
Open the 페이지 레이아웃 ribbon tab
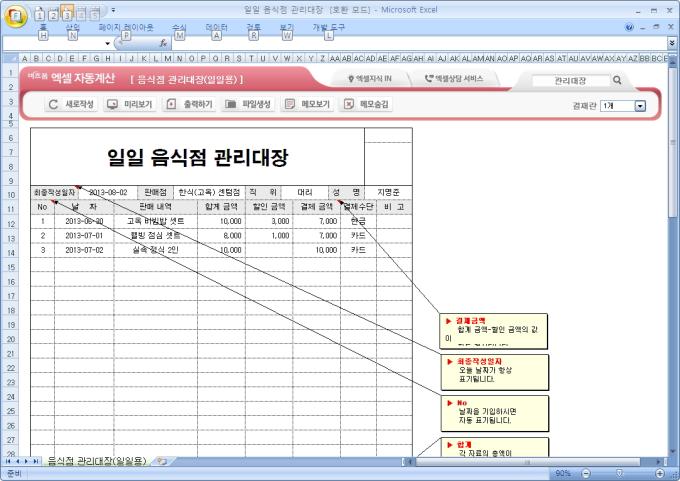126,27
